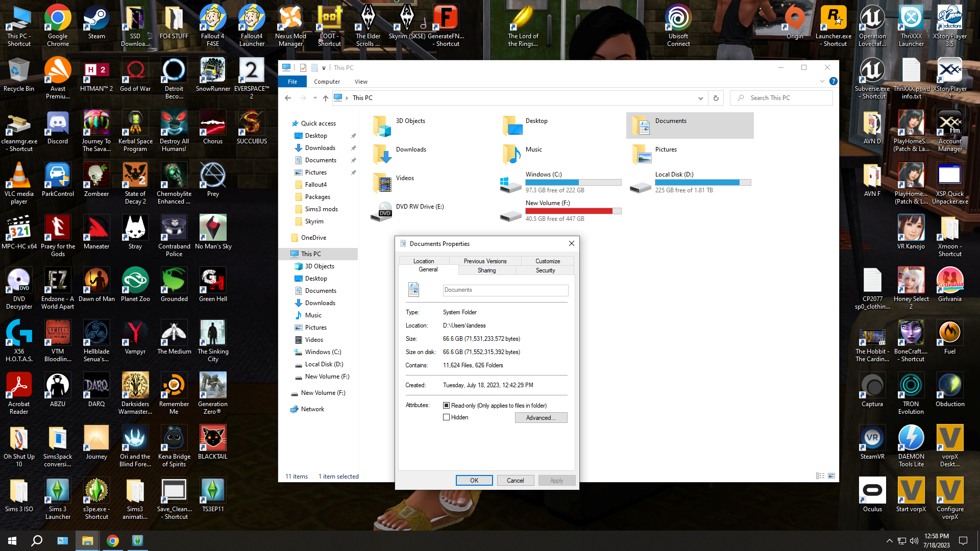This screenshot has height=551, width=980.
Task: Select the MPC-HC x64 desktop icon
Action: [x=19, y=233]
